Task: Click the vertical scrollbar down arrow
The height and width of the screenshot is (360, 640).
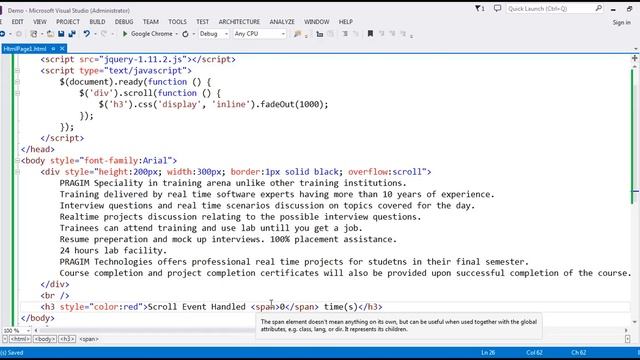Action: click(x=635, y=322)
